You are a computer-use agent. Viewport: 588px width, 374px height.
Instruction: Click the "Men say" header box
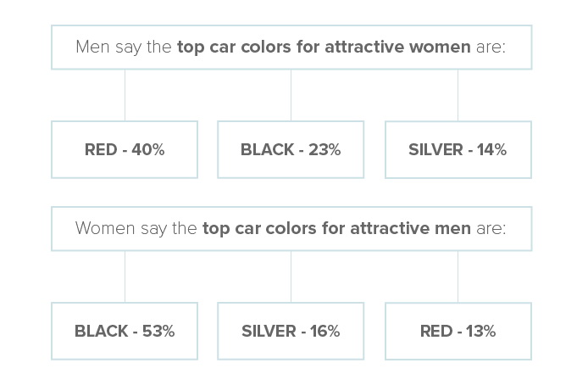(x=291, y=47)
